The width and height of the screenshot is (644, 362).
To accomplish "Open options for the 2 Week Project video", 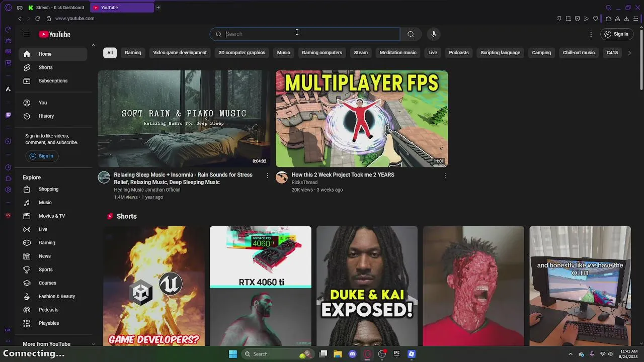I will 445,175.
